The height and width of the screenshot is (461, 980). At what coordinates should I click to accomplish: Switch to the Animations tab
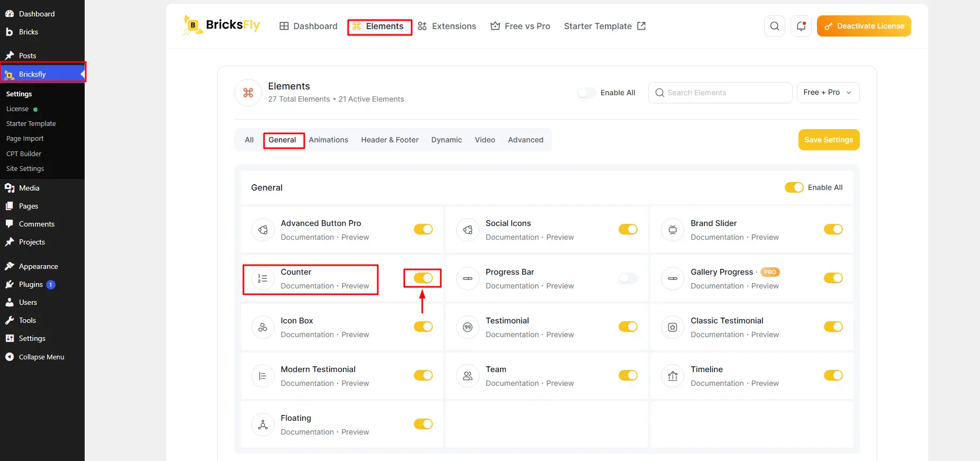[x=329, y=140]
